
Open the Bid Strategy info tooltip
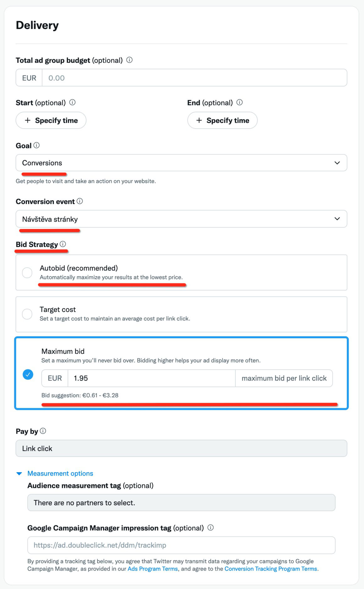(x=64, y=244)
